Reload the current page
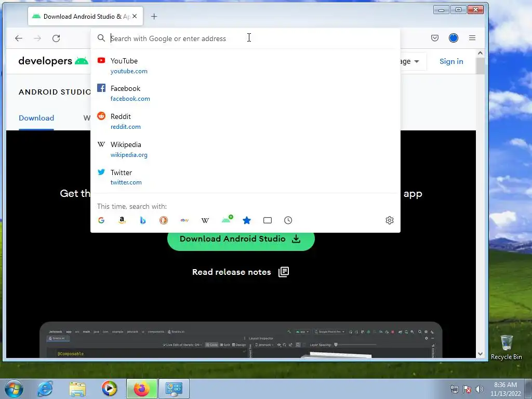The image size is (532, 399). pyautogui.click(x=56, y=38)
